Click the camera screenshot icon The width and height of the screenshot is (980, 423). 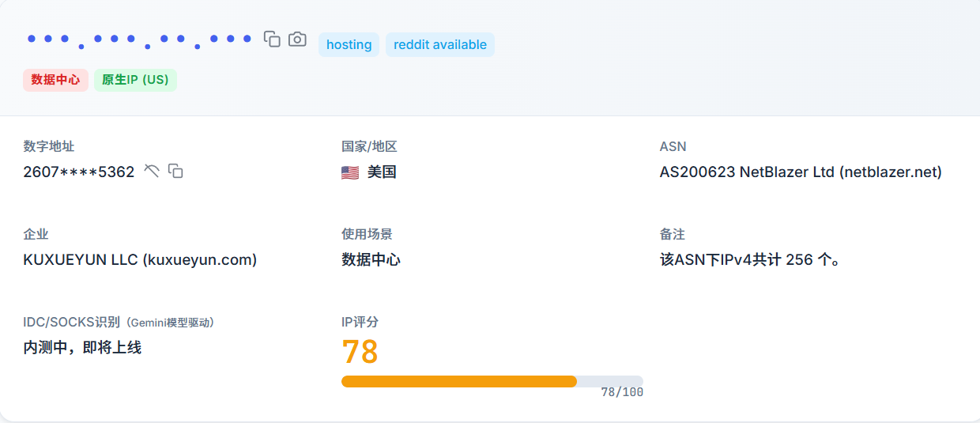tap(297, 39)
